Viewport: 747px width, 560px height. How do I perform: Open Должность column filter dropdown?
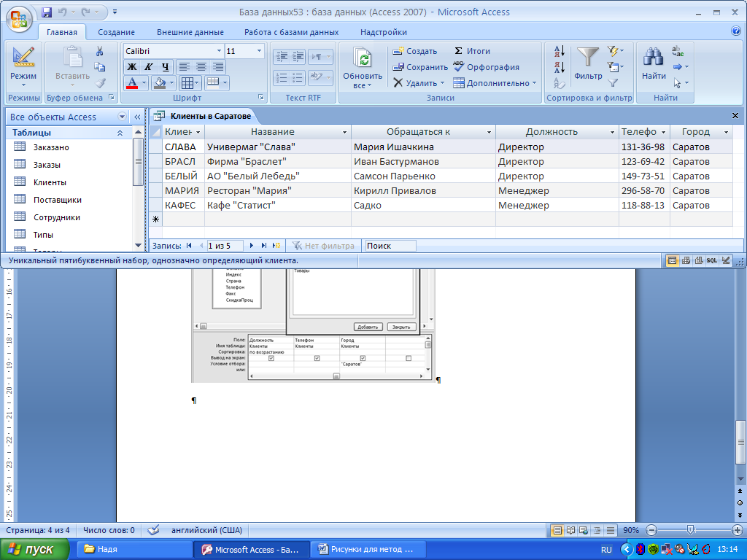[612, 132]
